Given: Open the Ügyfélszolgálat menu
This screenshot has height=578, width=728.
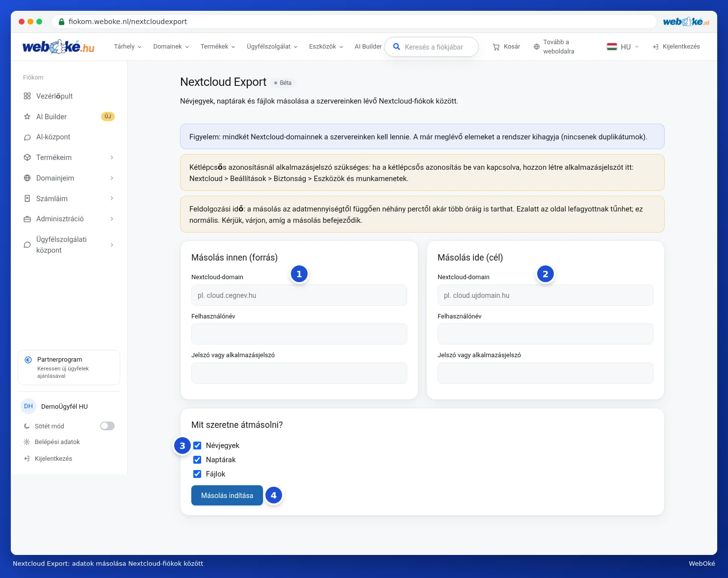Looking at the screenshot, I should tap(272, 47).
